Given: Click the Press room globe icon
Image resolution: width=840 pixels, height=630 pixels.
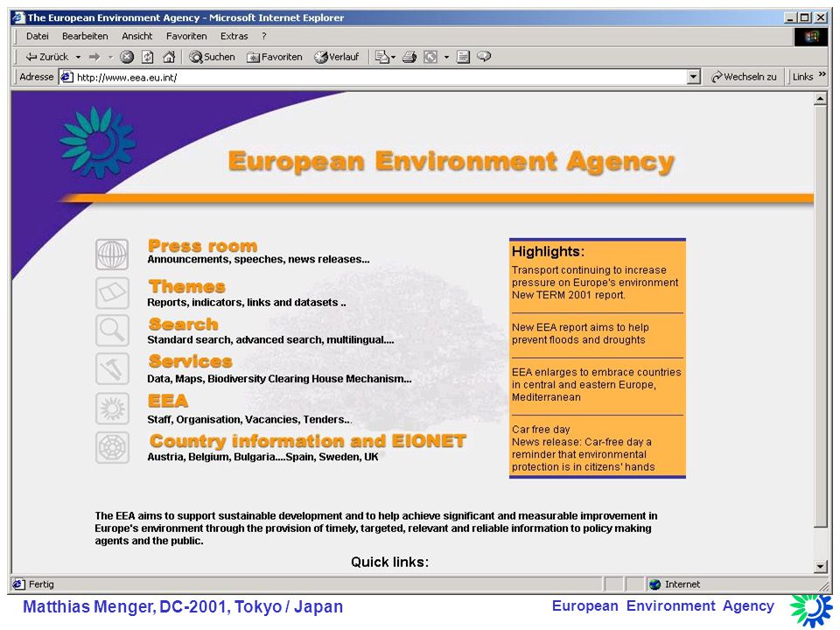Looking at the screenshot, I should [x=112, y=254].
